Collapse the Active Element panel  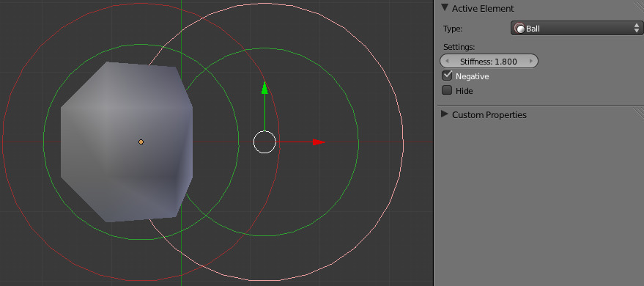point(445,8)
